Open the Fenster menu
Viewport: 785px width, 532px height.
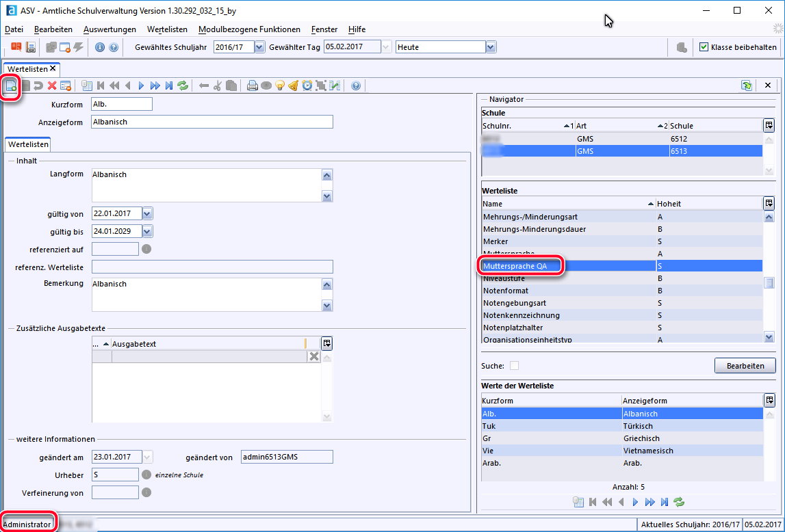(x=324, y=29)
